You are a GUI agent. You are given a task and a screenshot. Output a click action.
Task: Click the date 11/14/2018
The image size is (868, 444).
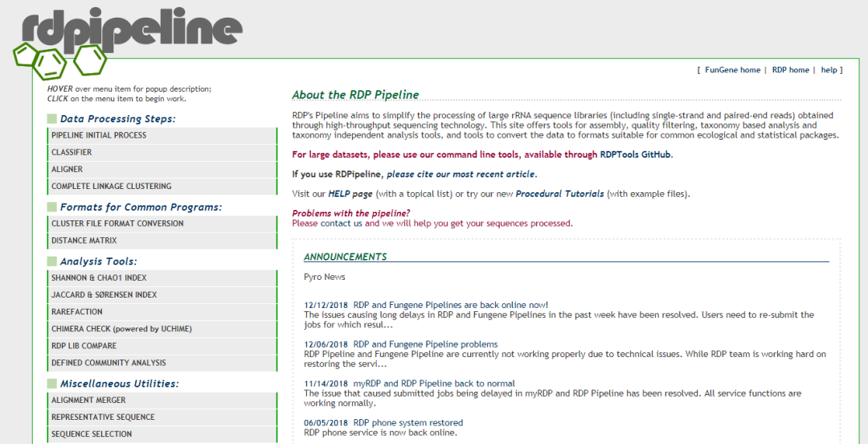(326, 384)
